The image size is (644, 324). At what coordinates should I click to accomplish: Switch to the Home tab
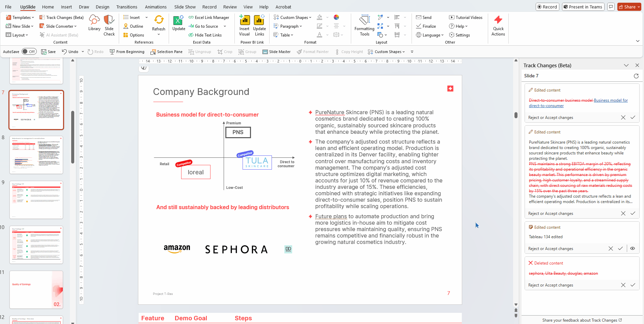(x=48, y=7)
